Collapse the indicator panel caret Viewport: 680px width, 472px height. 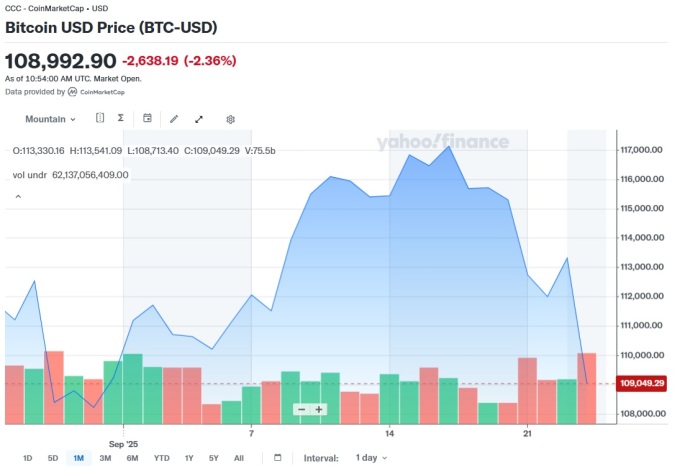pos(18,197)
